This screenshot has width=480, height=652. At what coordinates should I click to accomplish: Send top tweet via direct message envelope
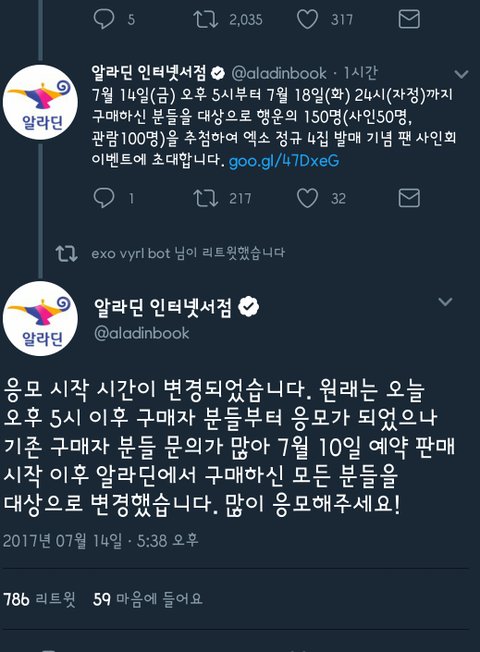pos(409,19)
